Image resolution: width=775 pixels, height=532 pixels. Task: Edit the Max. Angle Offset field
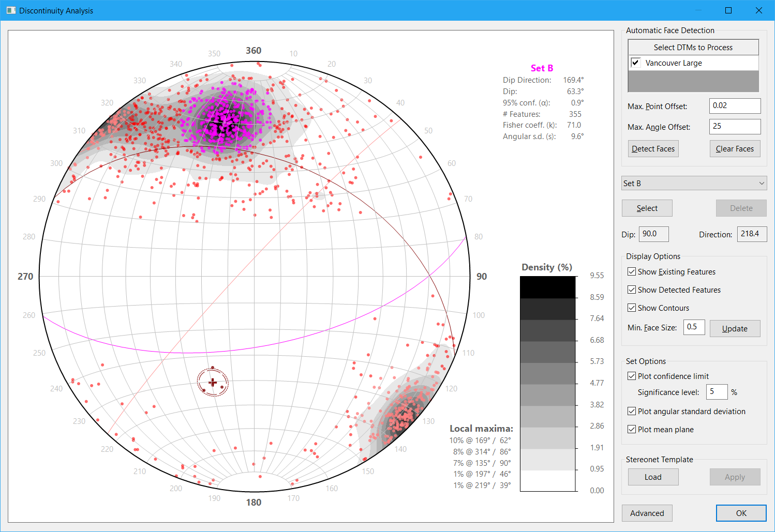(x=735, y=126)
